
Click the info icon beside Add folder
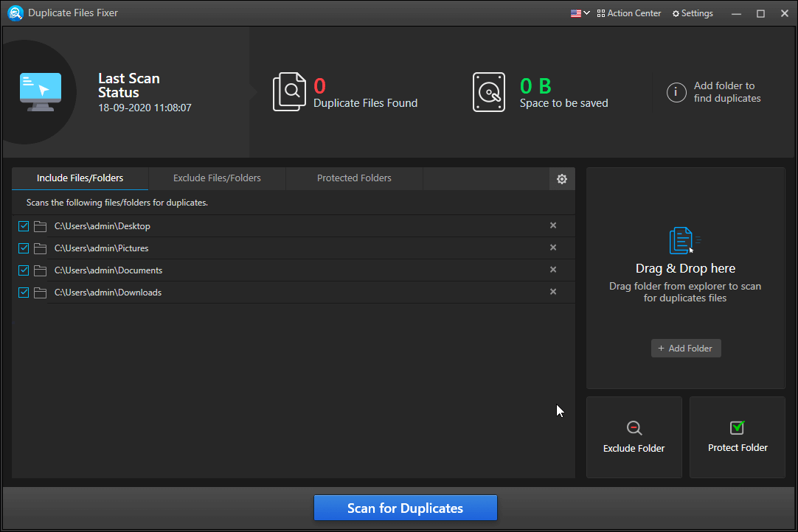[x=676, y=92]
